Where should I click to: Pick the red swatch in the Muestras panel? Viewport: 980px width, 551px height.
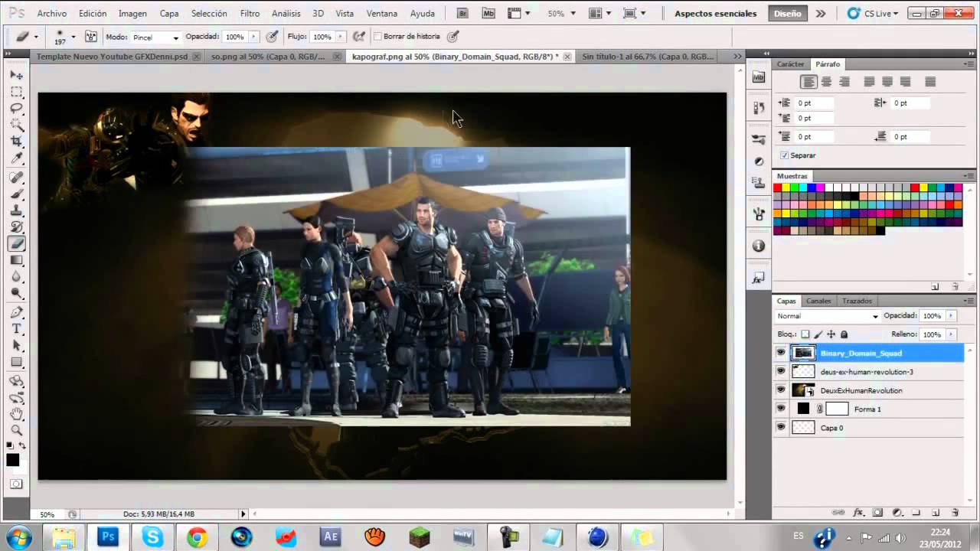tap(777, 187)
